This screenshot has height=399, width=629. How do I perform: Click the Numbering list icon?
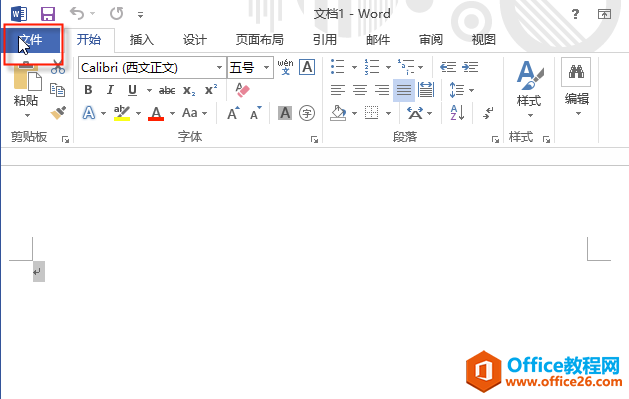tap(372, 67)
